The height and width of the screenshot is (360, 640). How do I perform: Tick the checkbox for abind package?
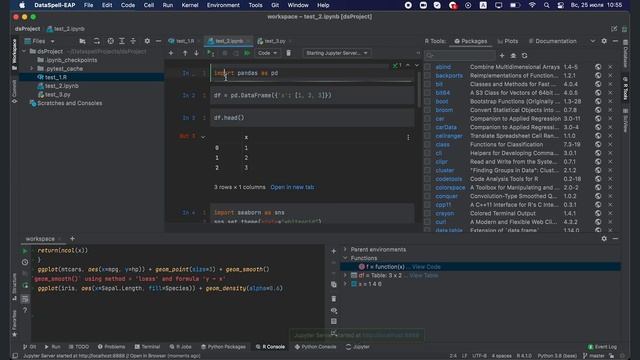click(427, 67)
